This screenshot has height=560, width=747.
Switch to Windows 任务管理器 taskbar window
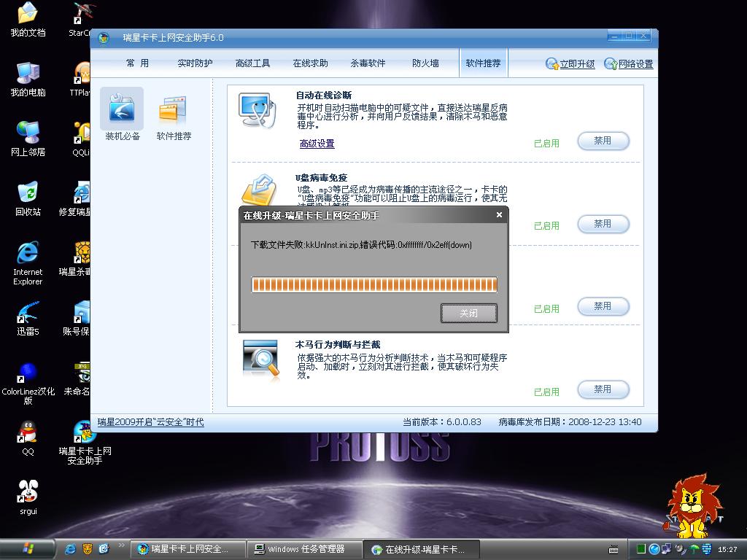pos(305,549)
